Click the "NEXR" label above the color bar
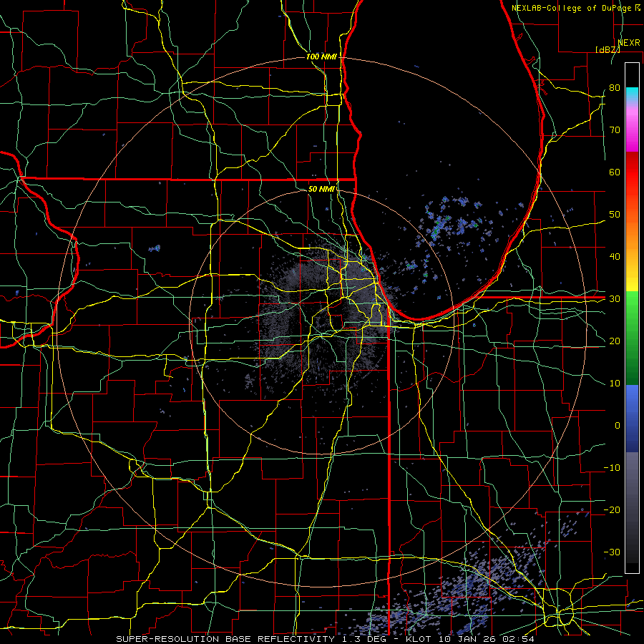The height and width of the screenshot is (644, 644). [629, 43]
